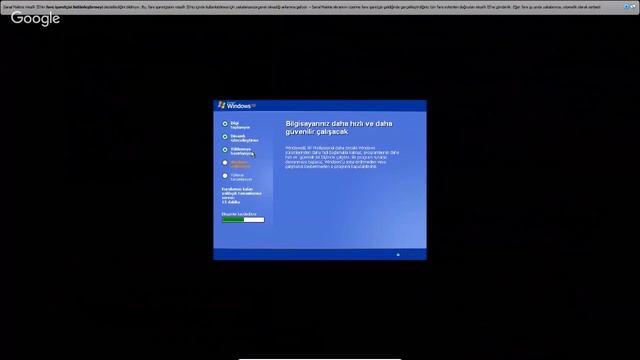Select the Bilgi toplanıyor step bullet
640x360 pixels.
click(225, 124)
